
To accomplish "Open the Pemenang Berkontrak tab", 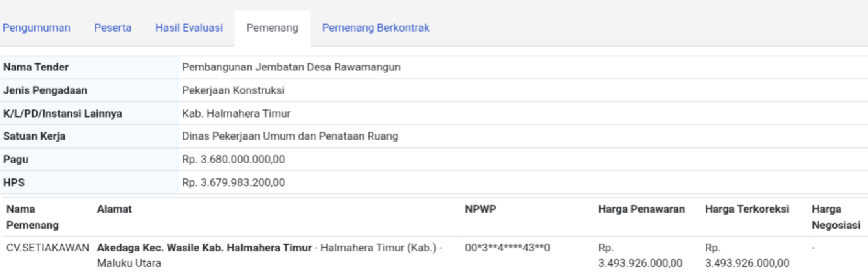I will [x=375, y=28].
